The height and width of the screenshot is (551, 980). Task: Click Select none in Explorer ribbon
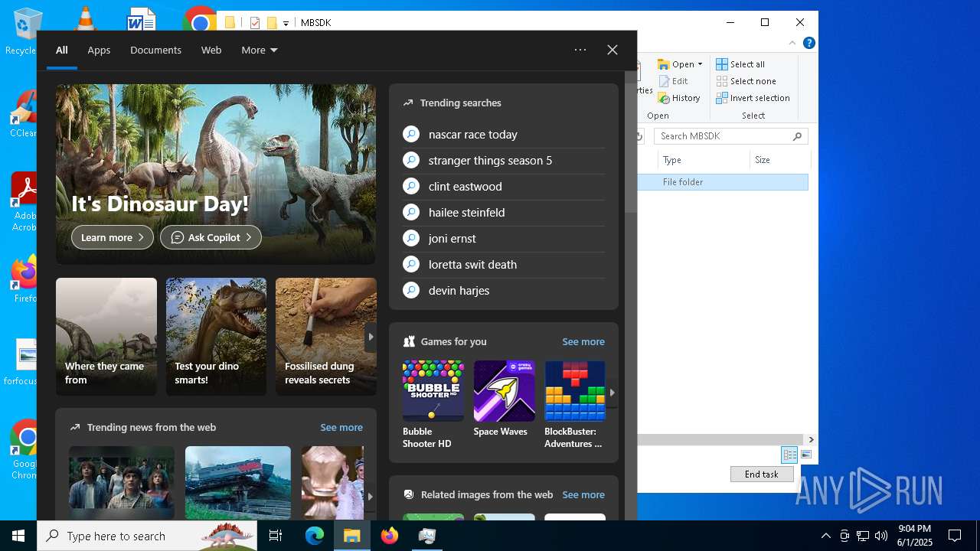pyautogui.click(x=746, y=81)
